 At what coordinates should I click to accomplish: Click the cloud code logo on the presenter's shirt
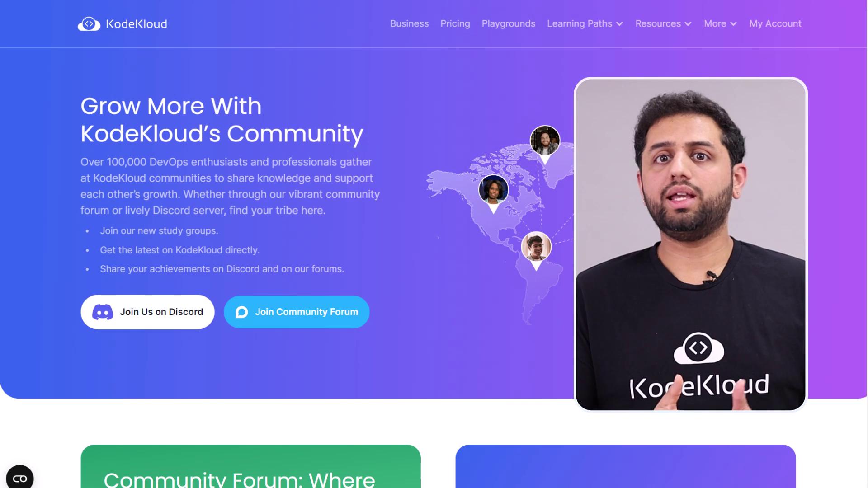click(x=698, y=348)
